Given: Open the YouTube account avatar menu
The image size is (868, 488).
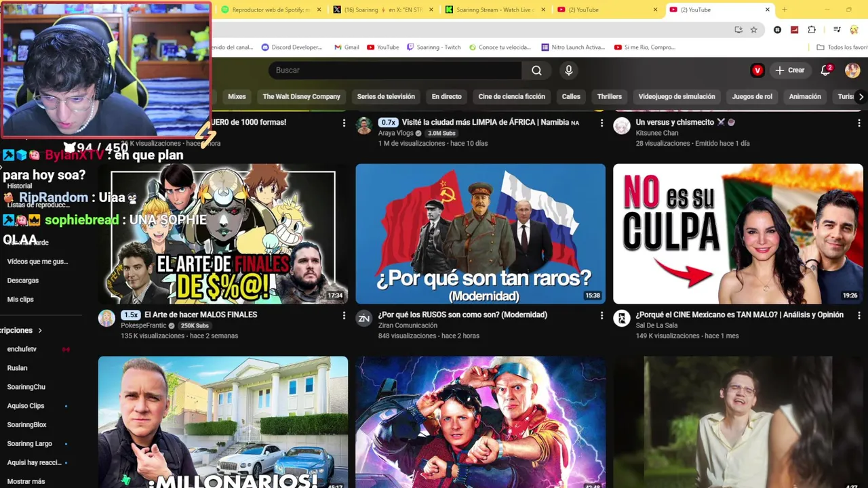Looking at the screenshot, I should (x=852, y=70).
